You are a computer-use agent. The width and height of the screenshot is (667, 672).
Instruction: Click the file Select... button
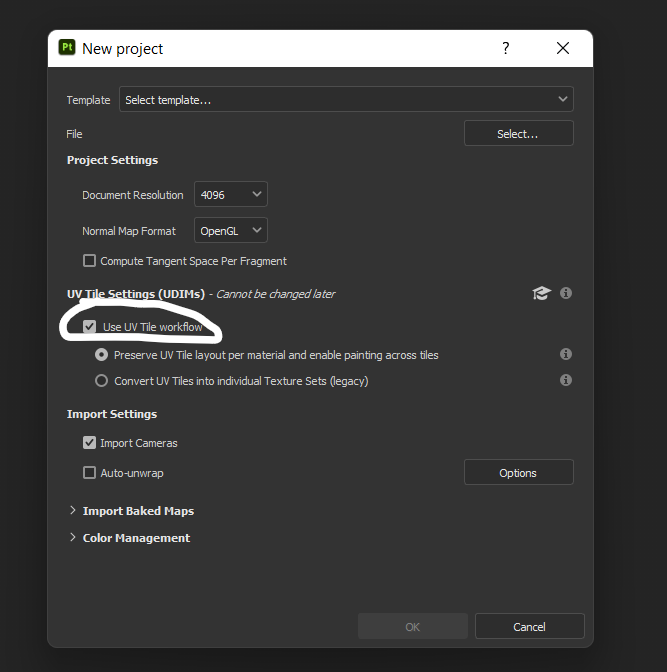[518, 134]
